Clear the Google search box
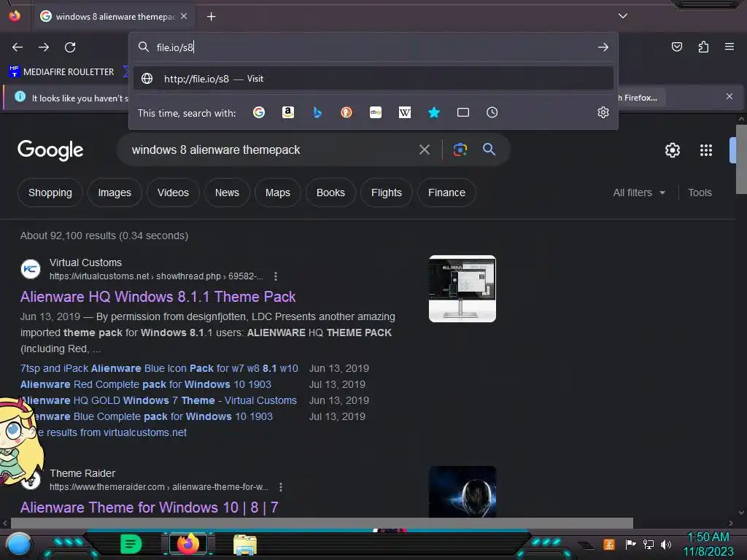 [x=424, y=150]
